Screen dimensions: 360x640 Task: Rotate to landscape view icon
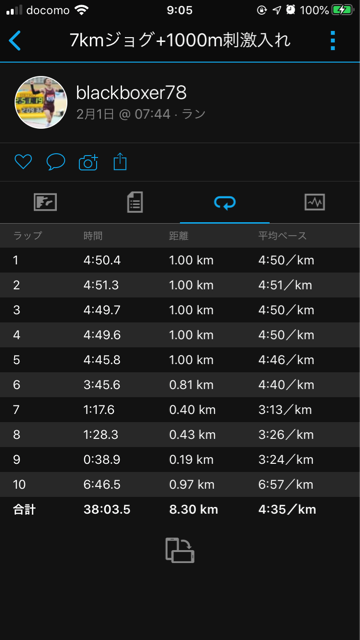(x=180, y=551)
